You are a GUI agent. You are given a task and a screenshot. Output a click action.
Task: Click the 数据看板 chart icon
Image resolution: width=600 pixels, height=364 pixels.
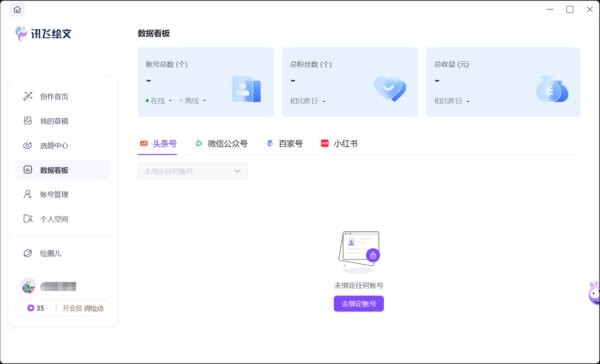click(28, 170)
